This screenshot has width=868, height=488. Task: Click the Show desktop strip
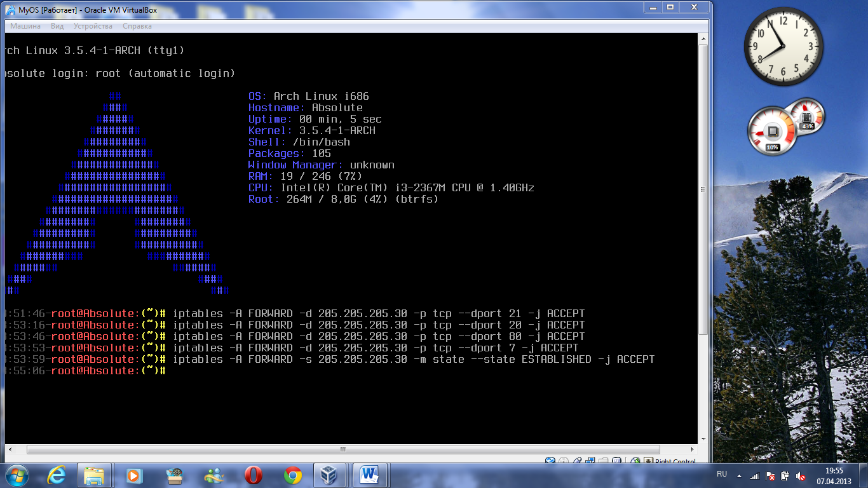coord(864,475)
